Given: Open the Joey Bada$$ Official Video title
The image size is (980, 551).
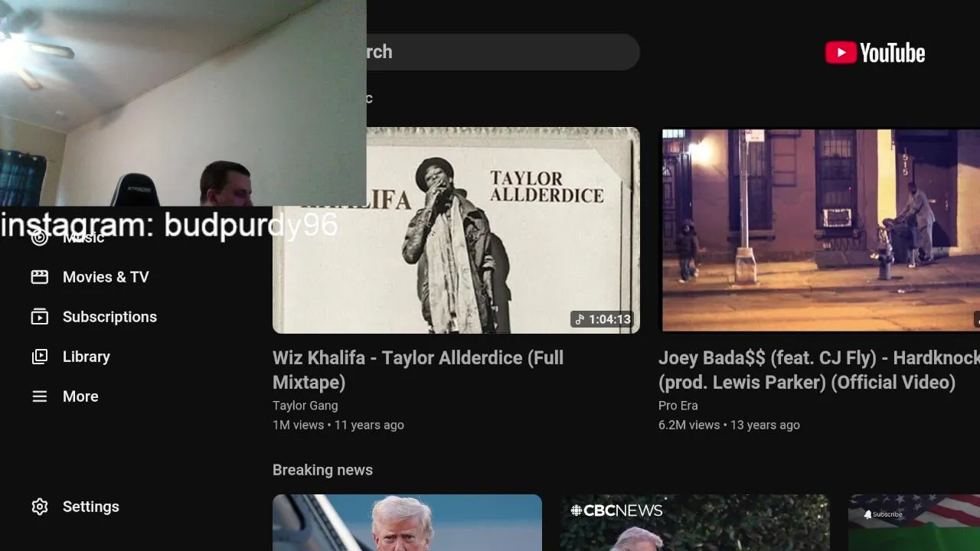Looking at the screenshot, I should [818, 370].
